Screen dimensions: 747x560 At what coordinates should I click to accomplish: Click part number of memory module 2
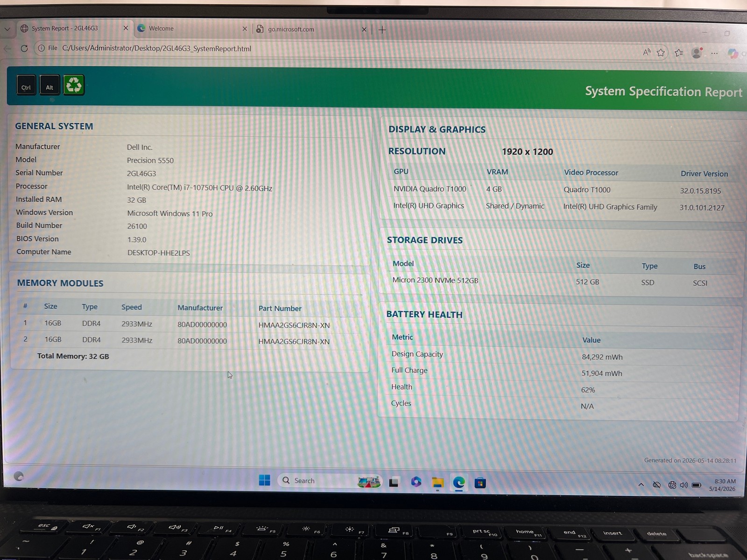pyautogui.click(x=294, y=342)
